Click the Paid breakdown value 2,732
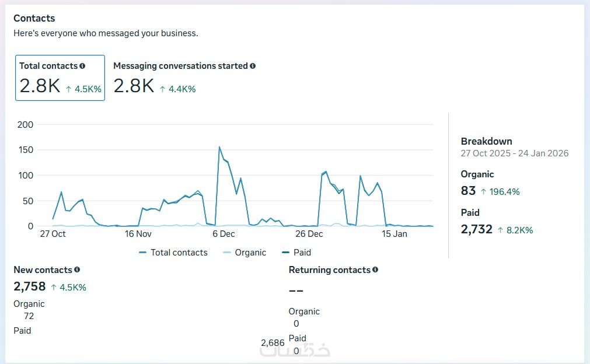Viewport: 590px width, 364px height. (x=477, y=229)
